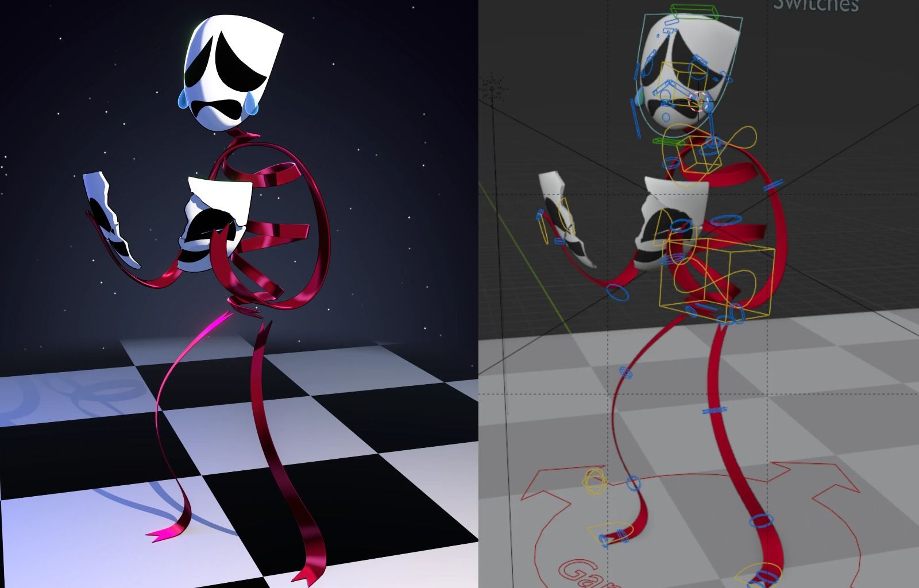Select the blue ring on the forearm ribbon

pyautogui.click(x=619, y=292)
